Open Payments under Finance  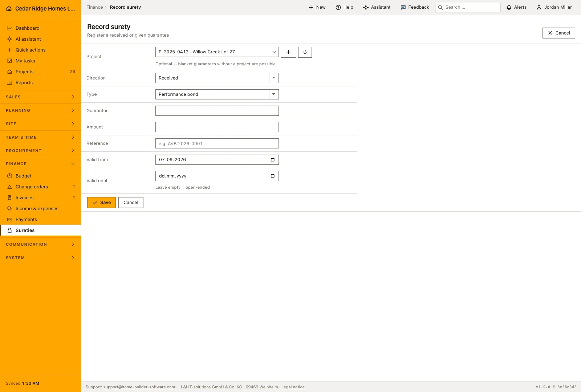click(x=40, y=219)
